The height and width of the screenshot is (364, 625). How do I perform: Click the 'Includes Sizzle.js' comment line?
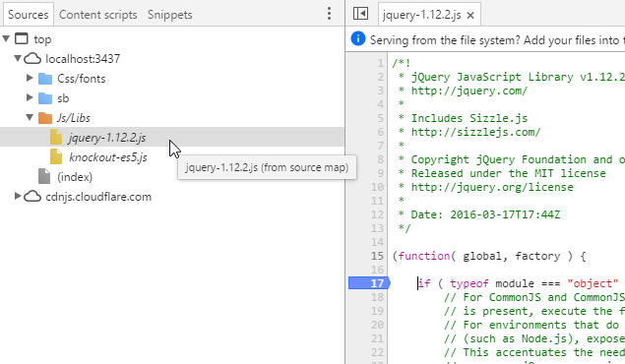pos(469,118)
